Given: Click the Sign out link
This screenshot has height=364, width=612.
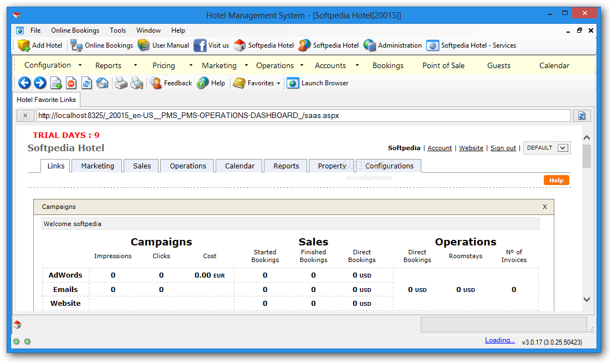Looking at the screenshot, I should pos(503,148).
